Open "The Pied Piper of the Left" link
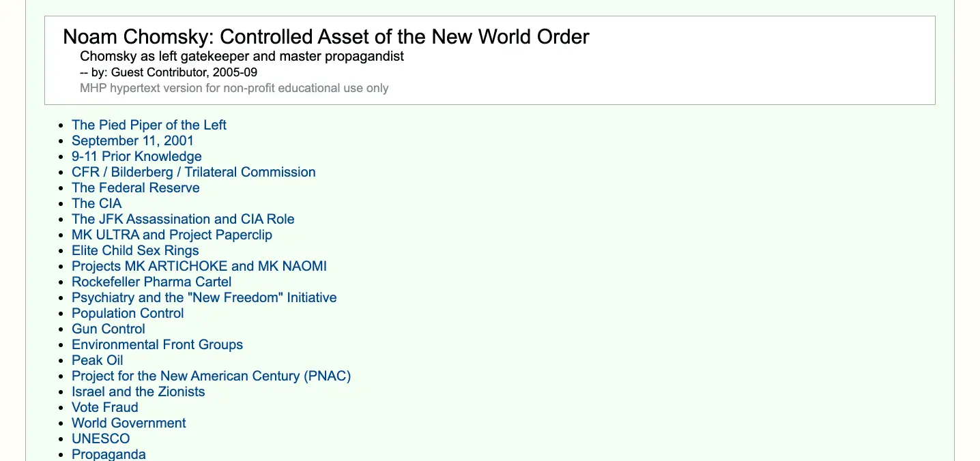 (149, 125)
